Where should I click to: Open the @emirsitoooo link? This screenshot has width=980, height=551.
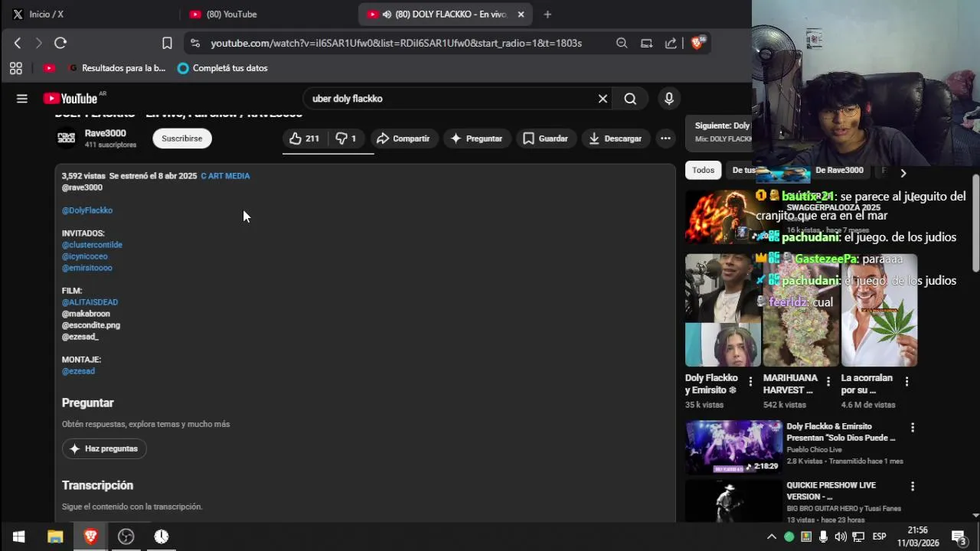[87, 268]
